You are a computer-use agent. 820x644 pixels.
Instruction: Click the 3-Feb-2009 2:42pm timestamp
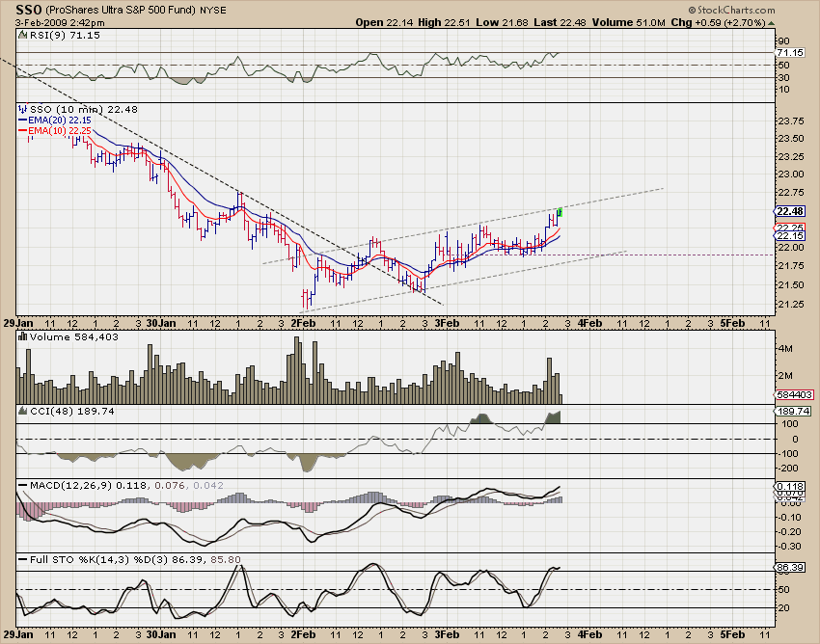click(60, 23)
